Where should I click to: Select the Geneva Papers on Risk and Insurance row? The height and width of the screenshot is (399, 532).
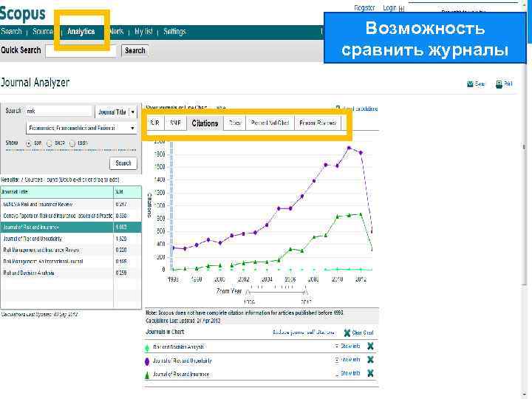[x=71, y=216]
